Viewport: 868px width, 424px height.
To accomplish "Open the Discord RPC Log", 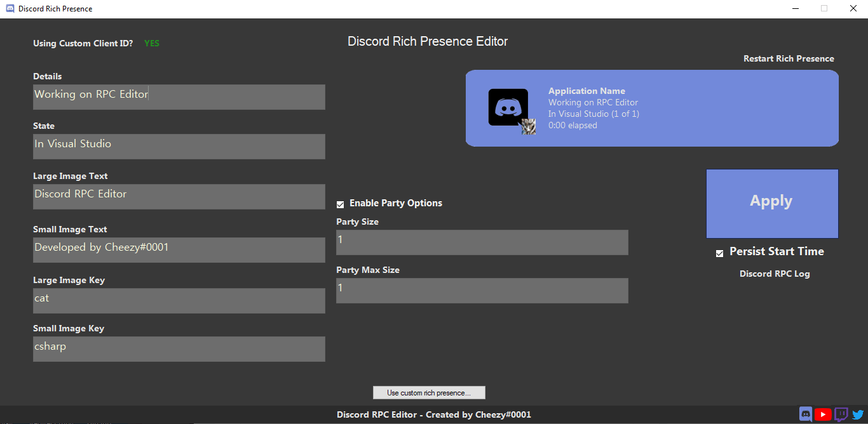I will point(775,274).
